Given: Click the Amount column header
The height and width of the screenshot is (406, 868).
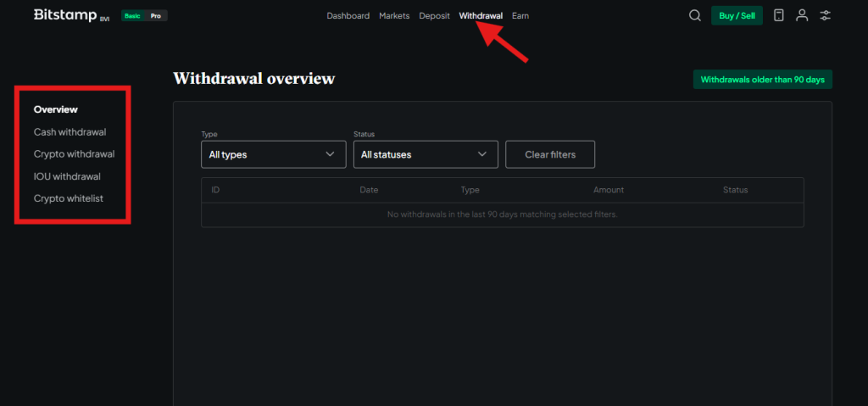Looking at the screenshot, I should click(x=609, y=190).
